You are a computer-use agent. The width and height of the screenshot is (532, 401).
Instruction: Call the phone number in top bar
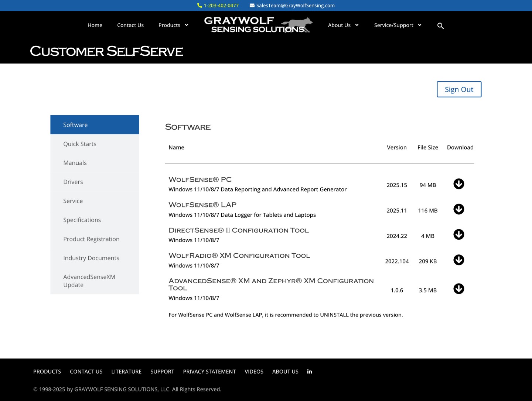(221, 6)
